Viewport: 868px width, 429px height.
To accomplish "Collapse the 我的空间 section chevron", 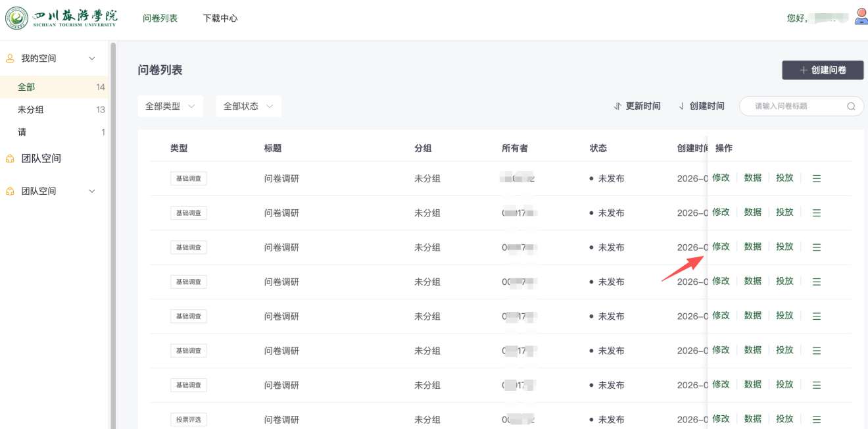I will [x=92, y=59].
